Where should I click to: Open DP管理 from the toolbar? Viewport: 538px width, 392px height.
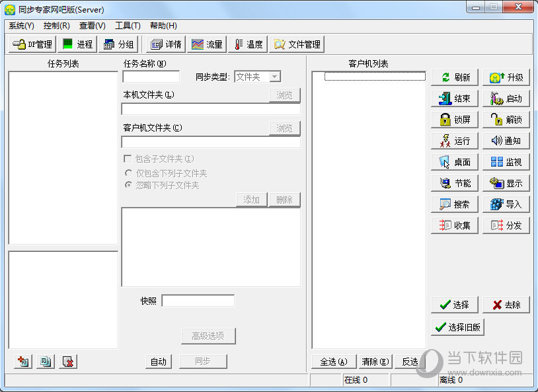pyautogui.click(x=32, y=44)
